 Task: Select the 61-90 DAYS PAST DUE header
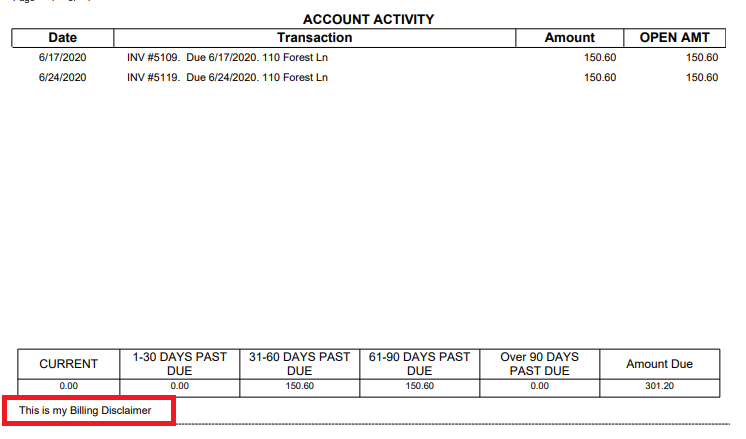pyautogui.click(x=419, y=364)
